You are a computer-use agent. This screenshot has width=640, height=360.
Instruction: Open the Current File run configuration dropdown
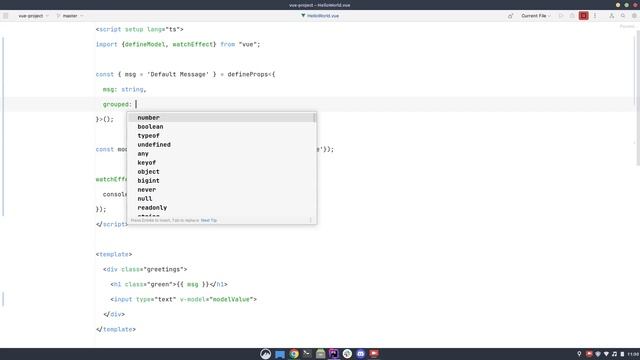(536, 16)
